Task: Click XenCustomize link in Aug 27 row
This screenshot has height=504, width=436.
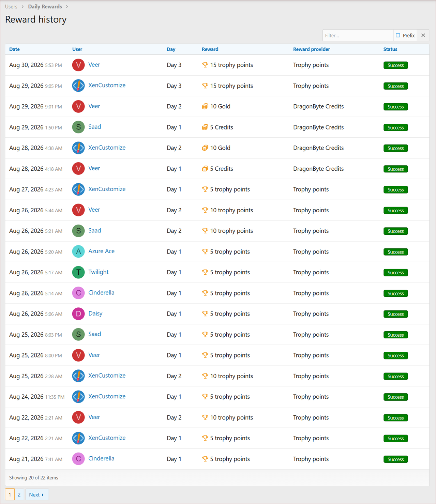Action: 107,189
